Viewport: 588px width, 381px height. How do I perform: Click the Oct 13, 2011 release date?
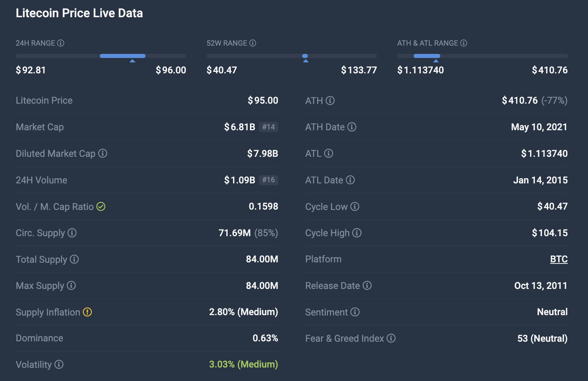click(541, 286)
